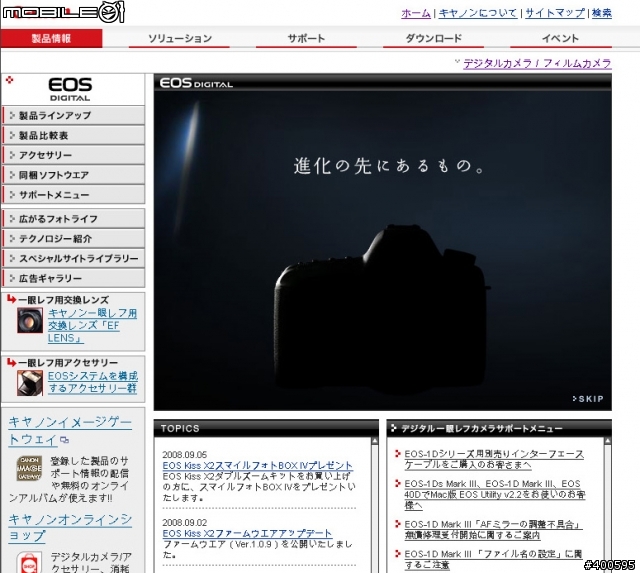Click the support menu scroll up arrow
Screen dimensions: 640x573
click(x=607, y=441)
